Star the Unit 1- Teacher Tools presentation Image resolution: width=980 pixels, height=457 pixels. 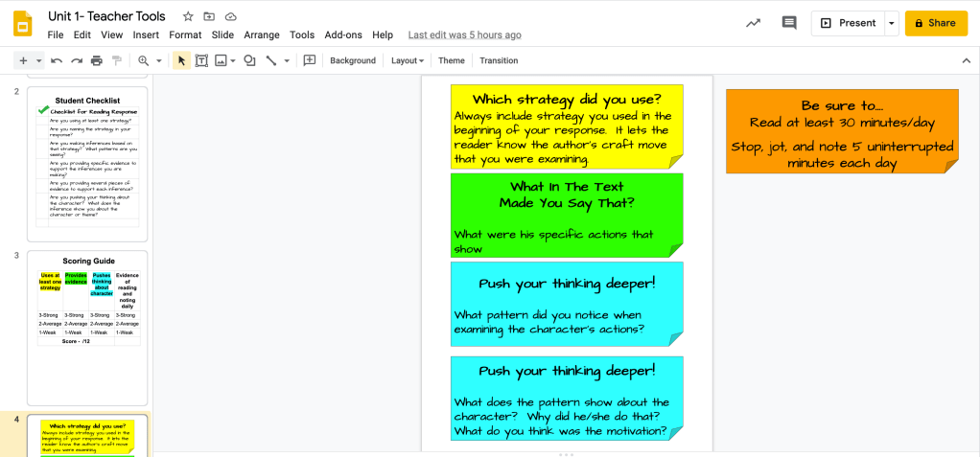coord(188,16)
